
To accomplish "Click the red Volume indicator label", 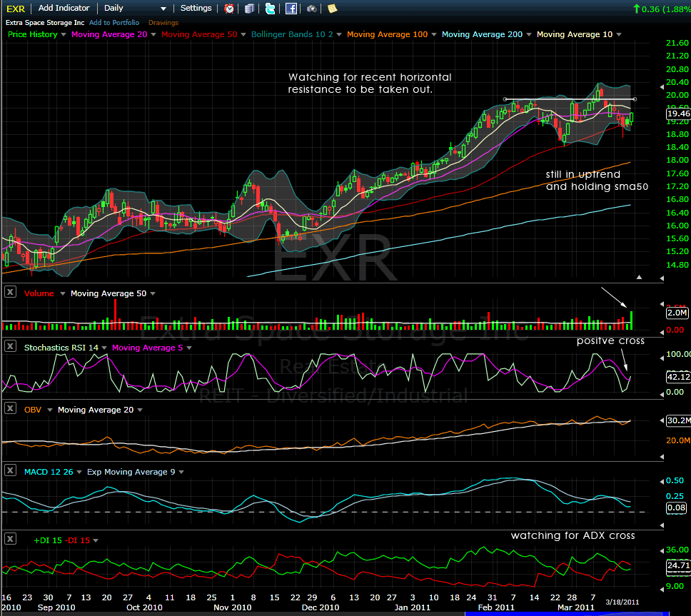I will click(x=39, y=293).
